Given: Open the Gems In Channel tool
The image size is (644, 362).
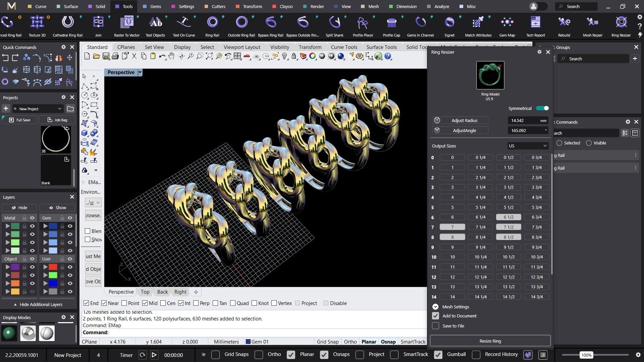Looking at the screenshot, I should pyautogui.click(x=420, y=26).
